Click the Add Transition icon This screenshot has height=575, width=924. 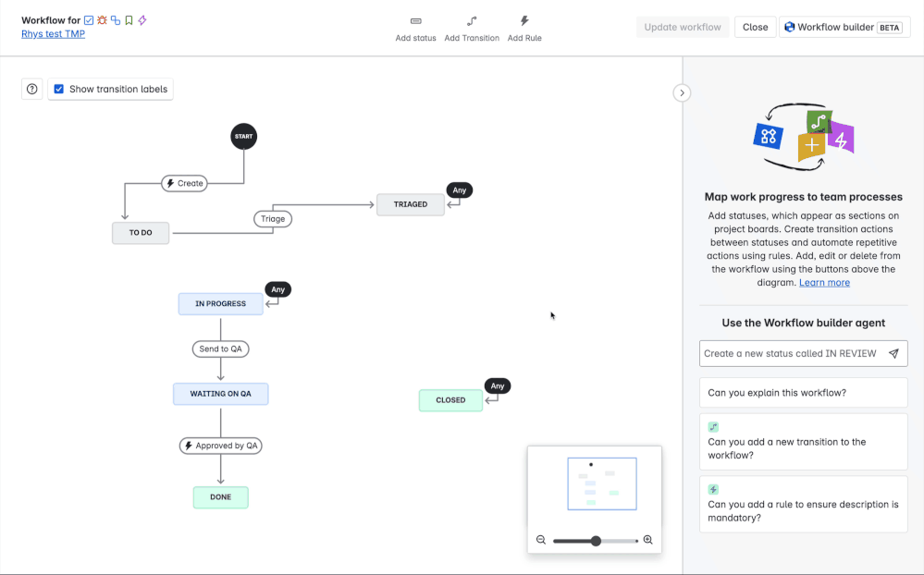472,21
